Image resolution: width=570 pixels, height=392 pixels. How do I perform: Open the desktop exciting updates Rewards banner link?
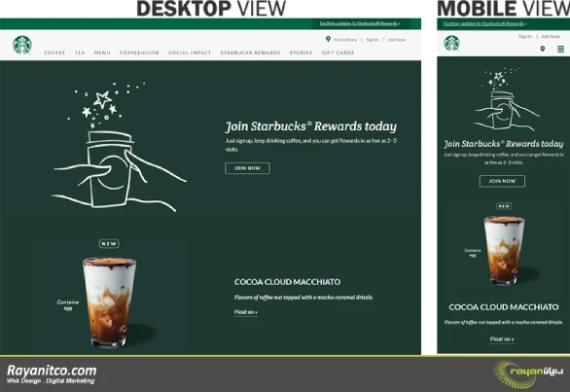pos(360,23)
